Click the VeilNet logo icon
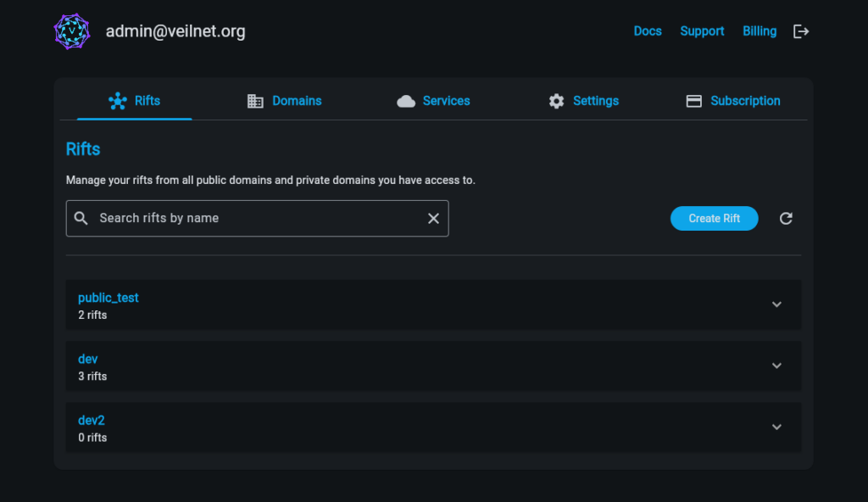Viewport: 868px width, 502px height. [x=72, y=31]
